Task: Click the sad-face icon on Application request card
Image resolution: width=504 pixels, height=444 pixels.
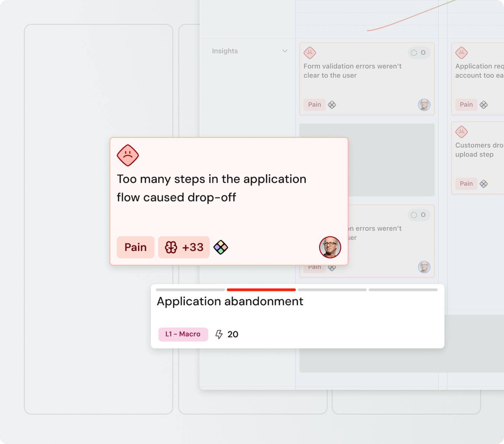Action: point(461,53)
